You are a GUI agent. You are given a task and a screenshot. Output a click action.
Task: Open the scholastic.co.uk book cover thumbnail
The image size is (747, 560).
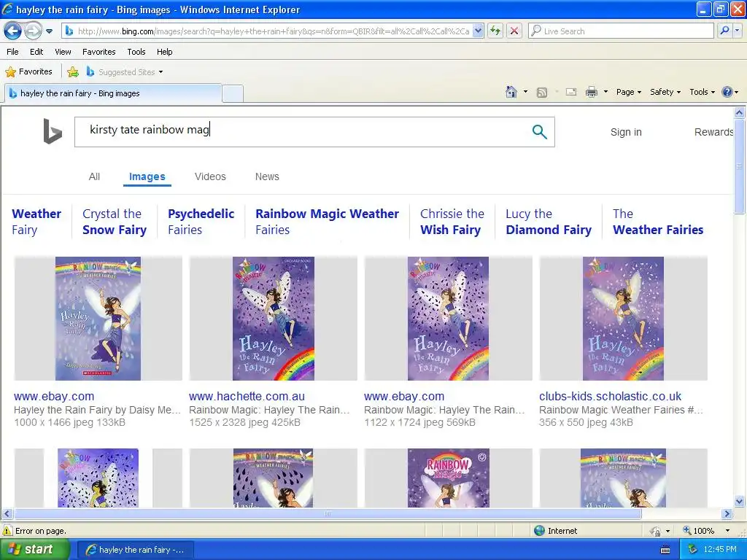[x=623, y=319]
